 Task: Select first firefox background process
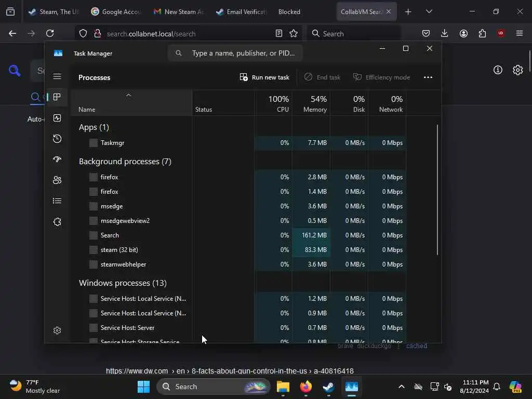pyautogui.click(x=239, y=177)
